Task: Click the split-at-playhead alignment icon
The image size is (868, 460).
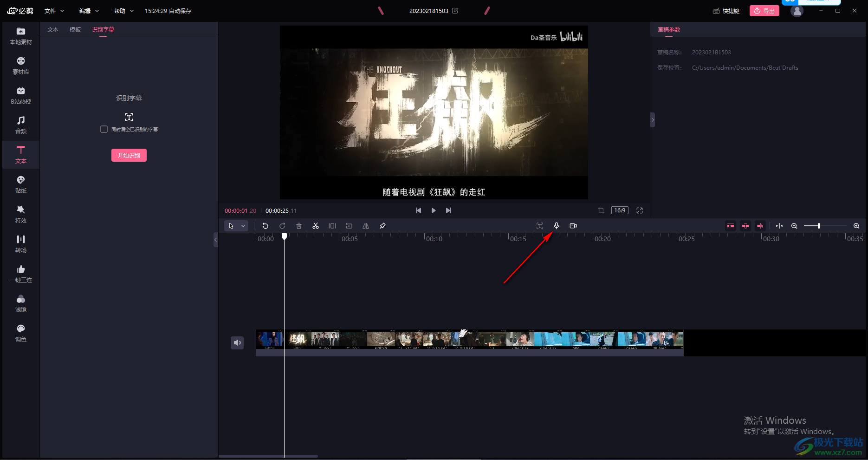Action: pos(779,226)
